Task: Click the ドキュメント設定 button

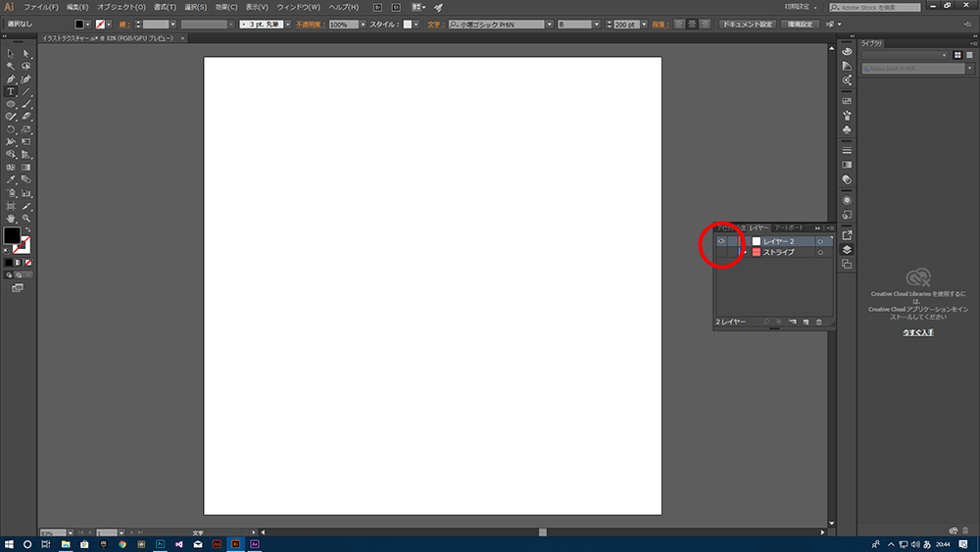Action: click(748, 24)
